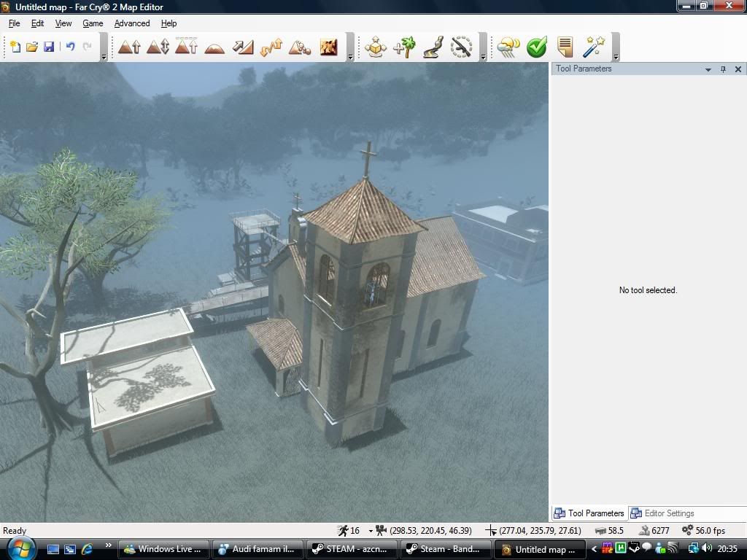Select the Road tool
The width and height of the screenshot is (747, 560).
pyautogui.click(x=433, y=47)
